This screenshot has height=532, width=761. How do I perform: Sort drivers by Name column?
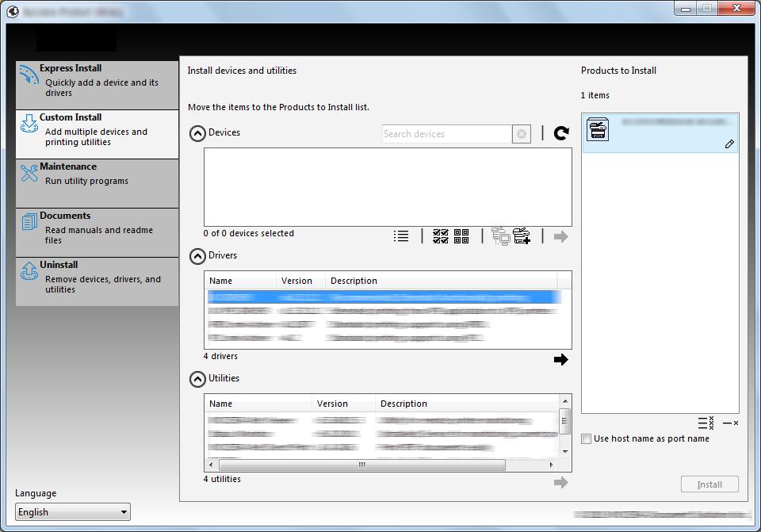pos(240,281)
